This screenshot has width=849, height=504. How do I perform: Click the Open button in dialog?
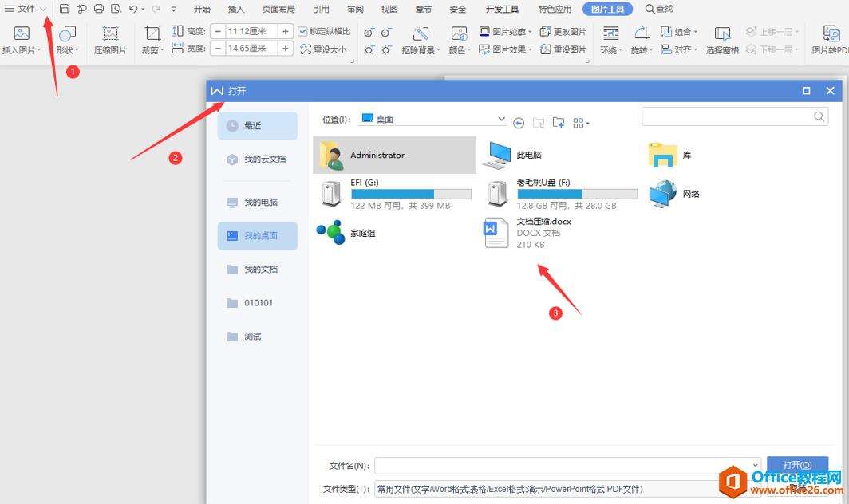797,465
